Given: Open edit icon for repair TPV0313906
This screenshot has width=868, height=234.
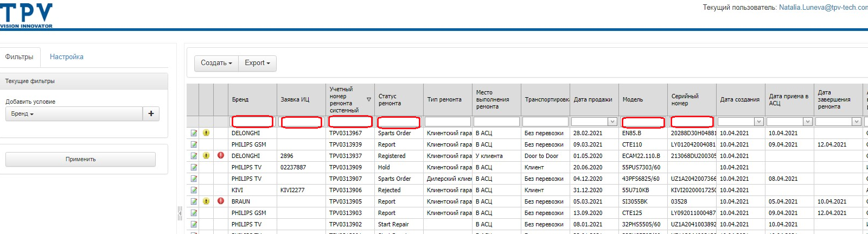Looking at the screenshot, I should (x=194, y=190).
